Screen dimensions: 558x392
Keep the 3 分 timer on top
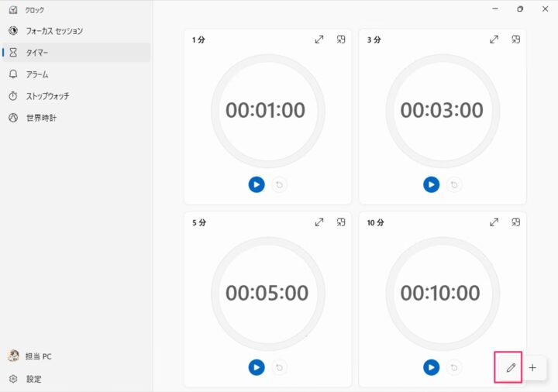point(516,40)
